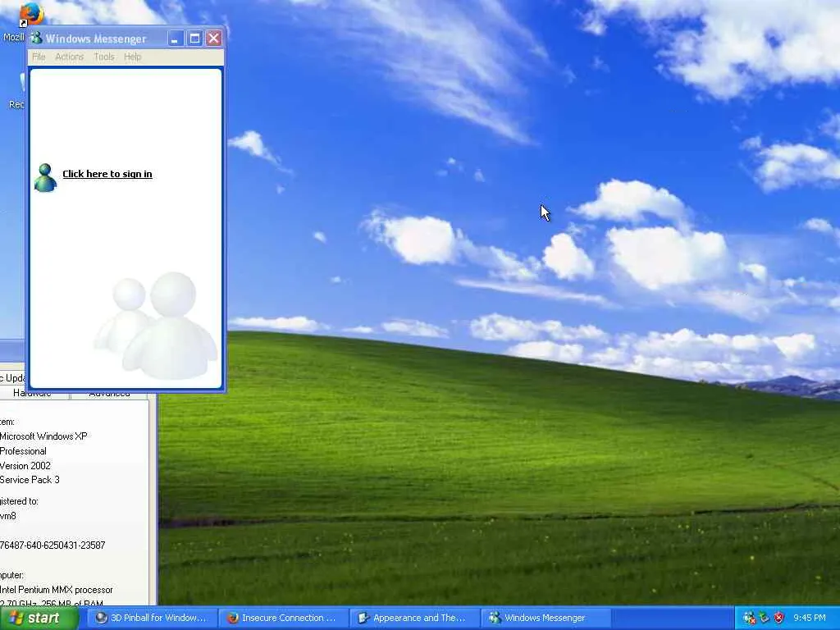Click the Windows Messenger taskbar button

pyautogui.click(x=546, y=618)
